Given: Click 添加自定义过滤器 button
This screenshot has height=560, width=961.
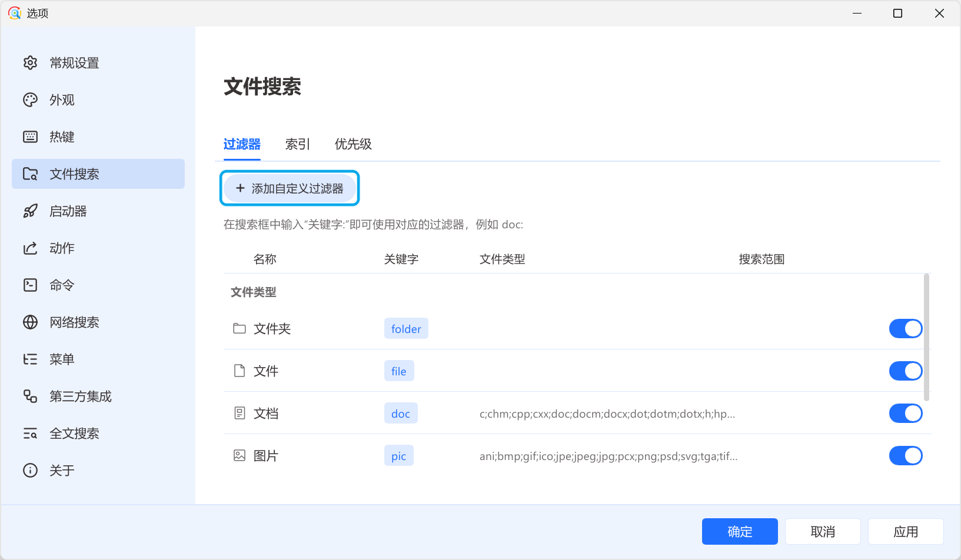Looking at the screenshot, I should tap(290, 188).
